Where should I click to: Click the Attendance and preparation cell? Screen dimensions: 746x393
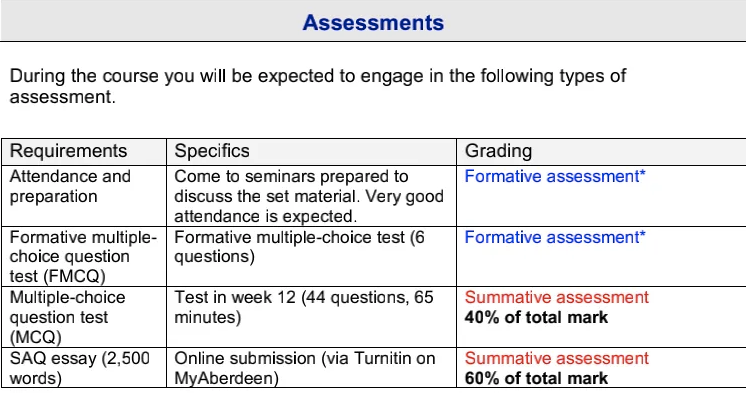point(84,196)
